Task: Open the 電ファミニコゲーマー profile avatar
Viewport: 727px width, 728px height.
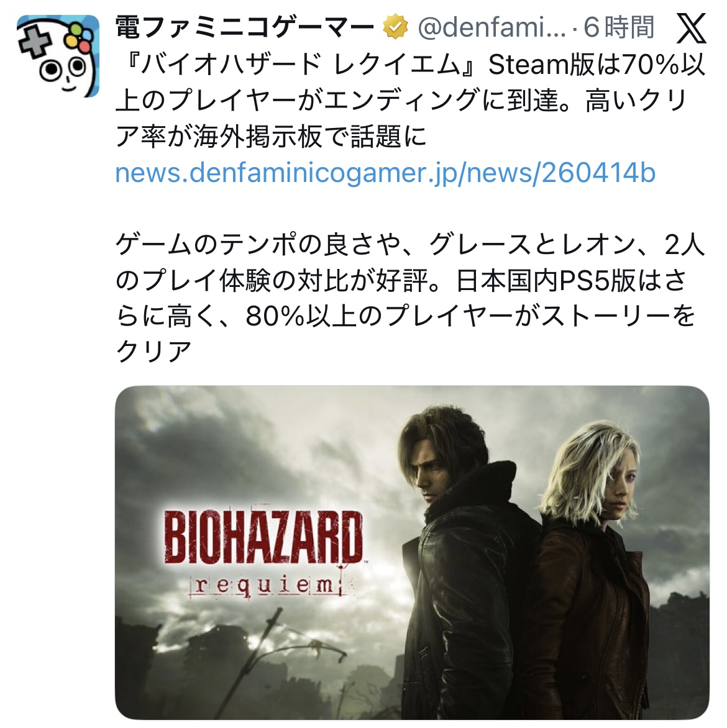Action: click(x=58, y=56)
